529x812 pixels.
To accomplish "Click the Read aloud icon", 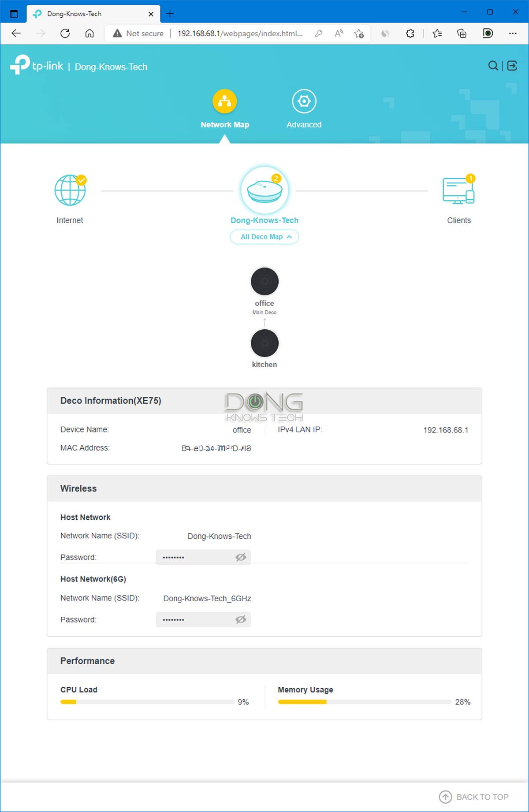I will (x=339, y=34).
